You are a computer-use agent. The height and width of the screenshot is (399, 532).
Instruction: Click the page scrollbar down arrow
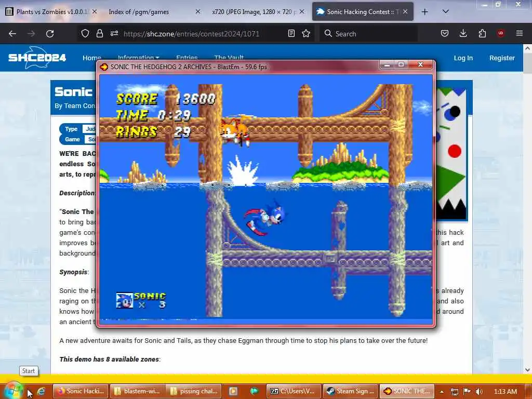click(x=527, y=370)
